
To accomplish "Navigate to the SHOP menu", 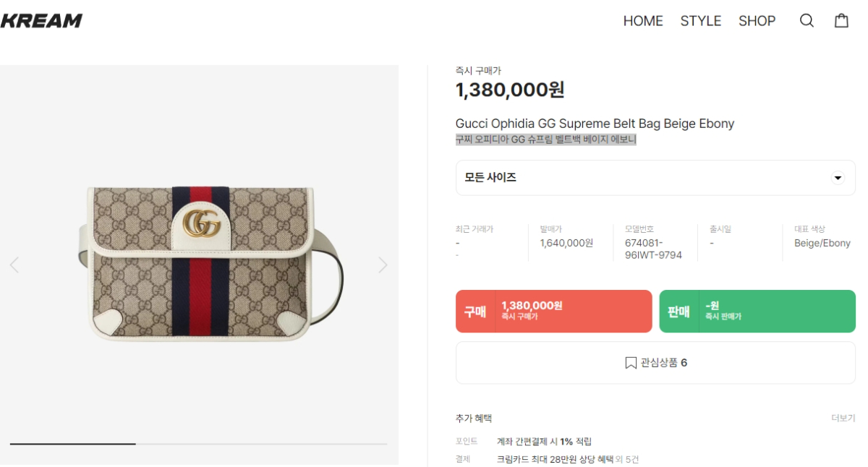I will click(x=757, y=21).
